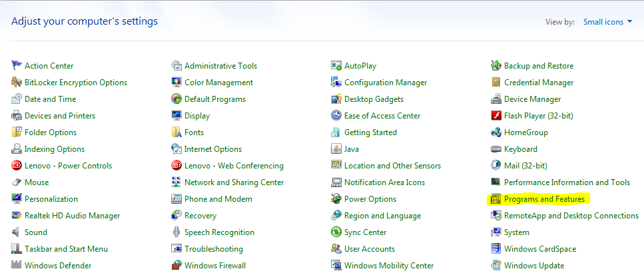Open the Java coffee cup icon

(336, 148)
